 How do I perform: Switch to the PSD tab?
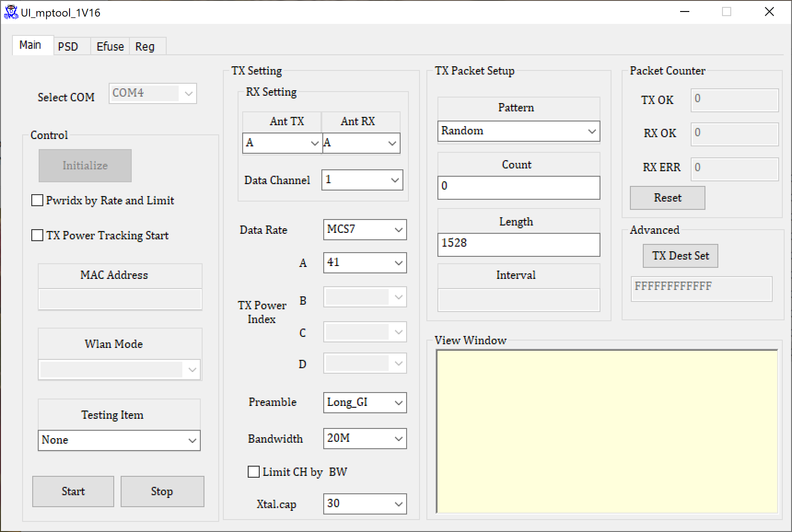tap(68, 46)
